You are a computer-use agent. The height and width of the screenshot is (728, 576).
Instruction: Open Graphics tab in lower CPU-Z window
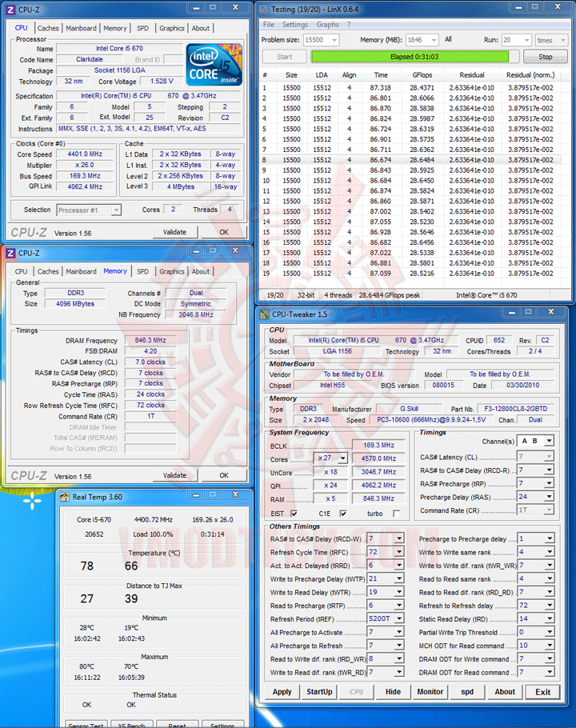tap(172, 272)
